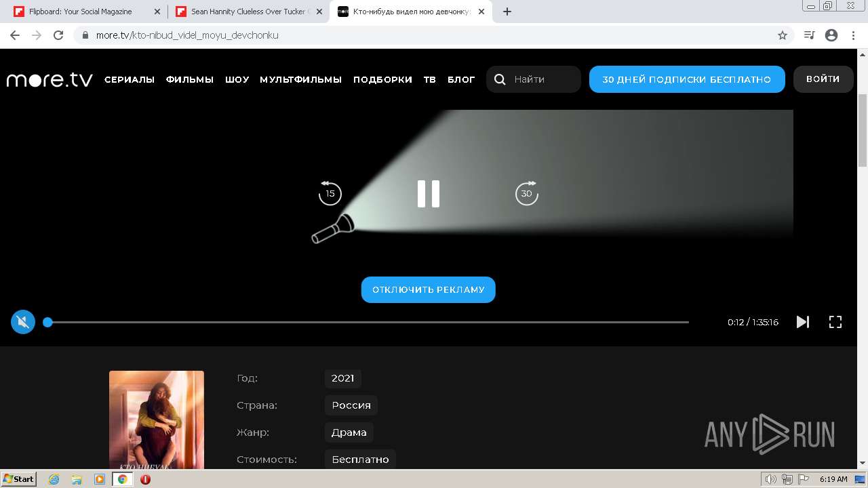Click the 0:12 / 1:35:16 time display
868x488 pixels.
(x=753, y=323)
